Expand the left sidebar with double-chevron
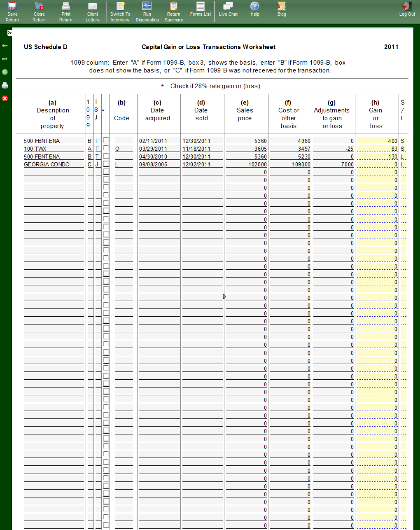The image size is (420, 530). [x=9, y=33]
